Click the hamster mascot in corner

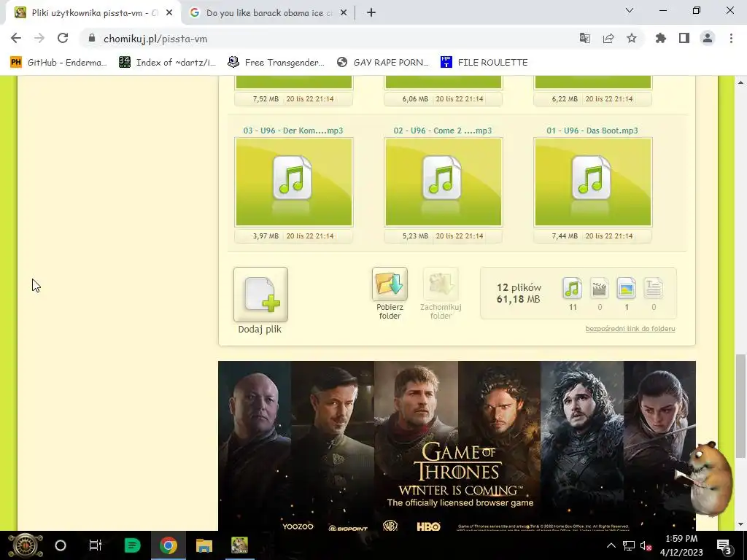711,478
